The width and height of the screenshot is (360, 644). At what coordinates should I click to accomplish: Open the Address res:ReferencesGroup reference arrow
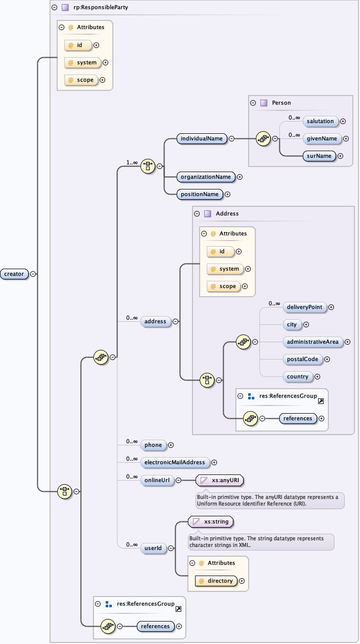pos(321,401)
